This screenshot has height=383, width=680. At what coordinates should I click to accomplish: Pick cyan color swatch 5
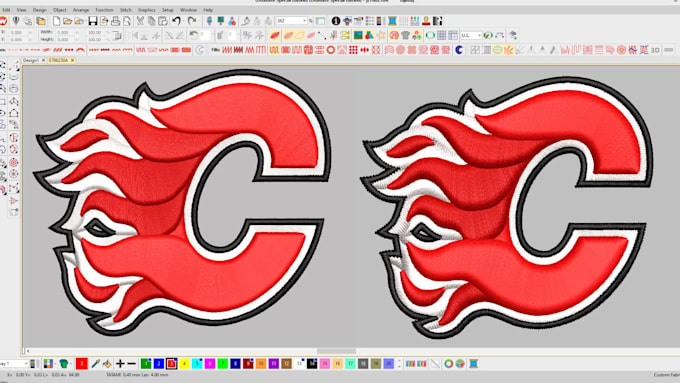tap(197, 363)
